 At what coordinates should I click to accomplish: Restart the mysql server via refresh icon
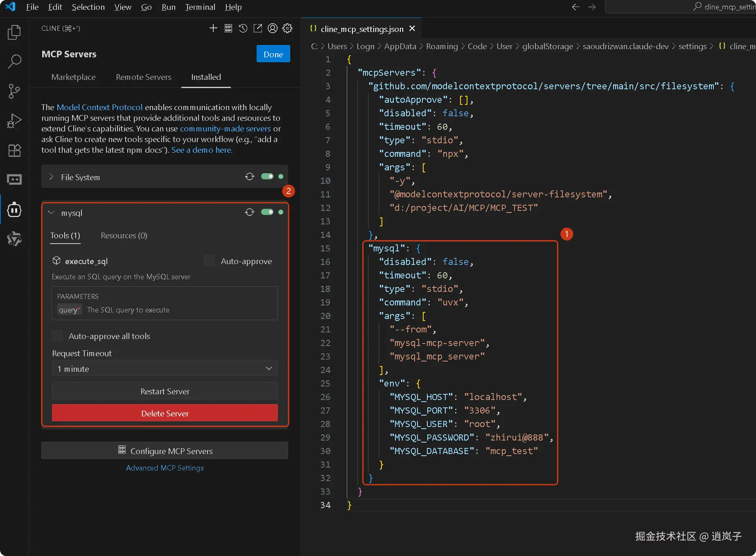(250, 212)
